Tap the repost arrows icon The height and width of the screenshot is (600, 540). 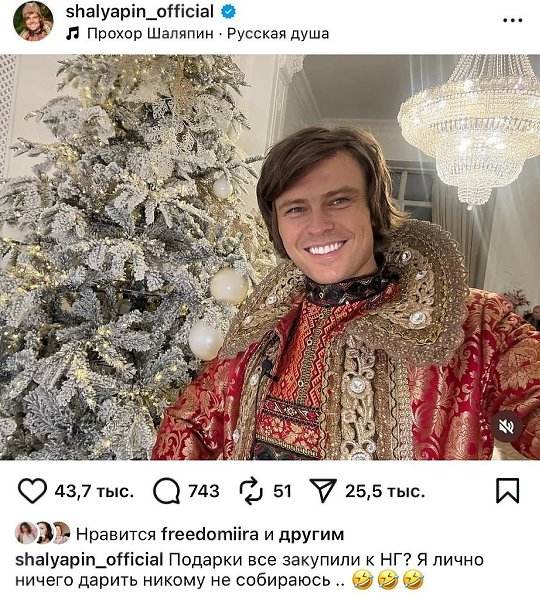point(251,491)
